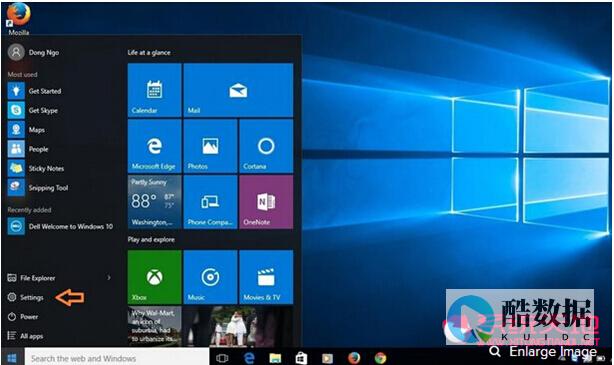614x365 pixels.
Task: Open the Snipping Tool
Action: pyautogui.click(x=38, y=188)
